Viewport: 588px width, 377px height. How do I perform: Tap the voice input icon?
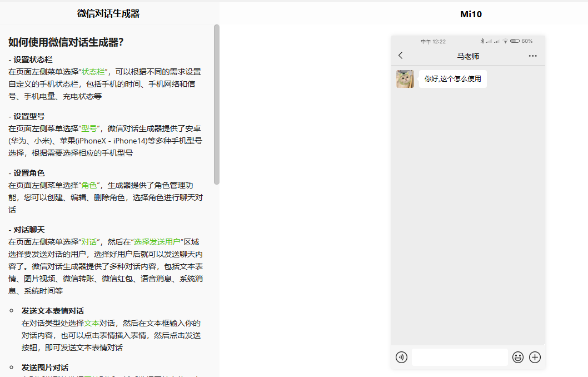401,357
